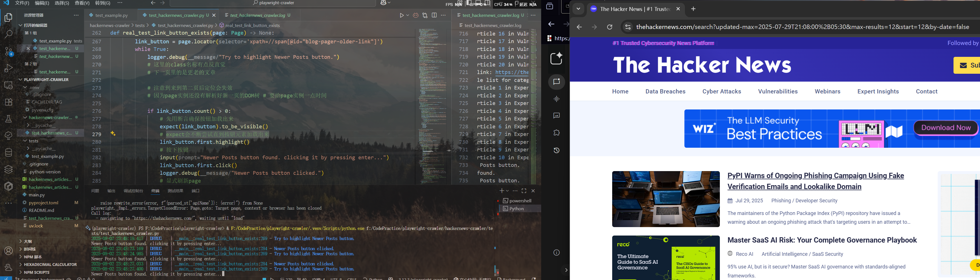Maximize the terminal panel
Screen dimensions: 980x280
click(524, 191)
